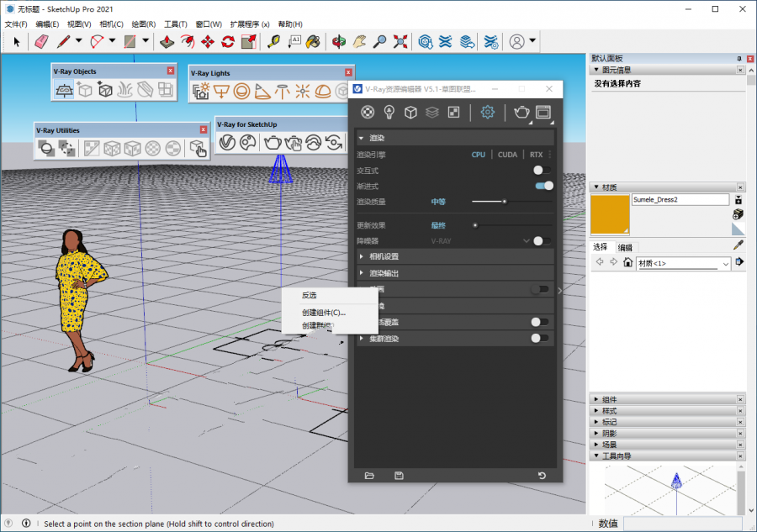Open the lights tab in V-Ray asset editor
Screen dimensions: 757x532
(x=389, y=113)
